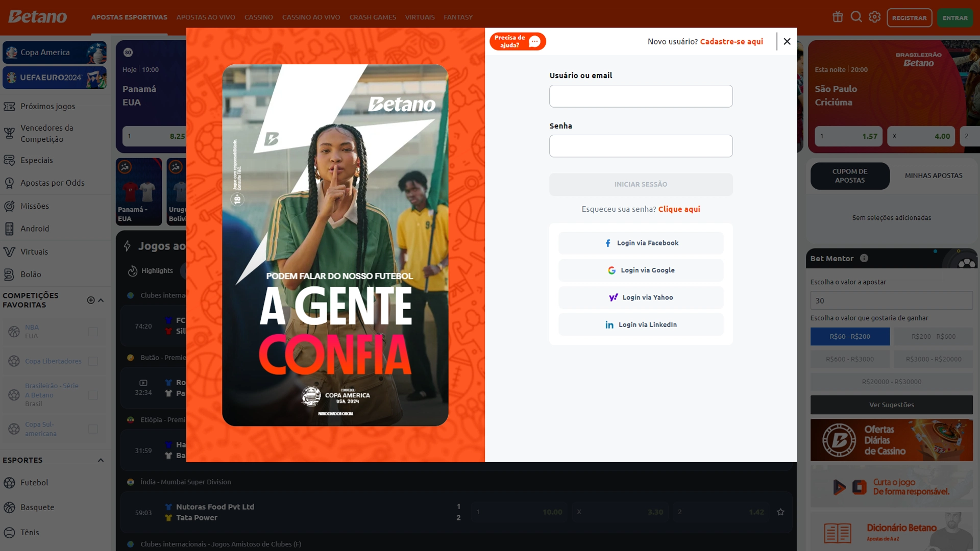The width and height of the screenshot is (980, 551).
Task: Click Iniciar Sessão button
Action: coord(641,184)
